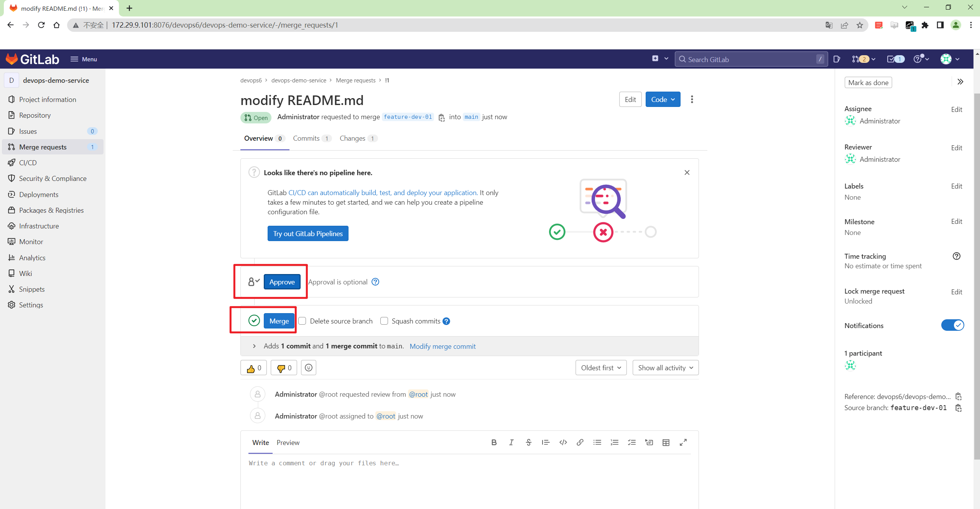Collapse sidebar with double-chevron icon

click(960, 82)
